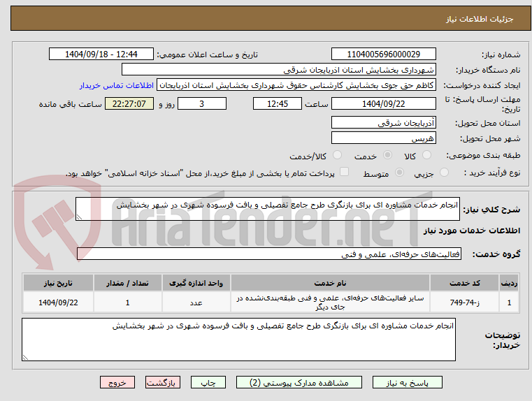Click the remaining time field 22:27:07
532x401 pixels.
coord(129,103)
